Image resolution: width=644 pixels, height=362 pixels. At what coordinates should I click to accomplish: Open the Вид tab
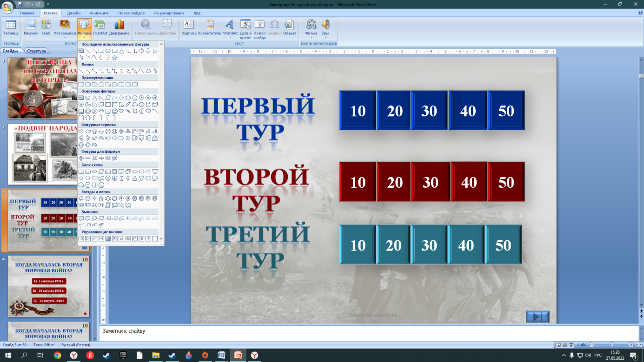click(197, 13)
